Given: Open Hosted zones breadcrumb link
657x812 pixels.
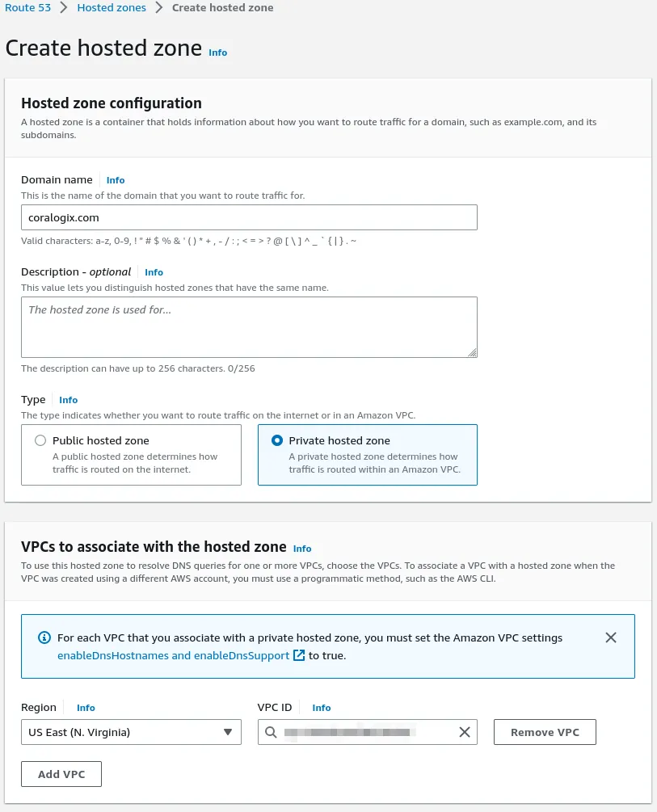Looking at the screenshot, I should pyautogui.click(x=112, y=8).
